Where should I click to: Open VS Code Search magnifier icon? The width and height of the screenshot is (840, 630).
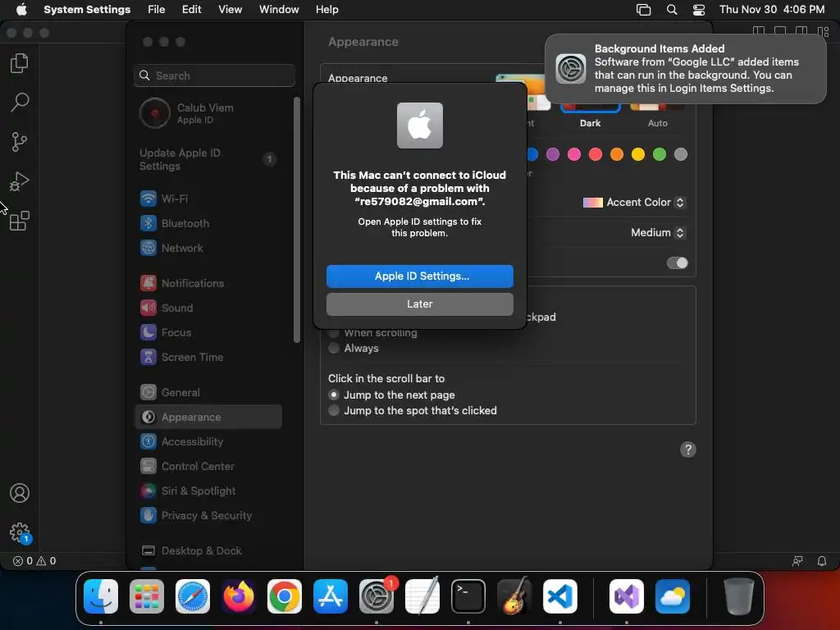coord(20,102)
